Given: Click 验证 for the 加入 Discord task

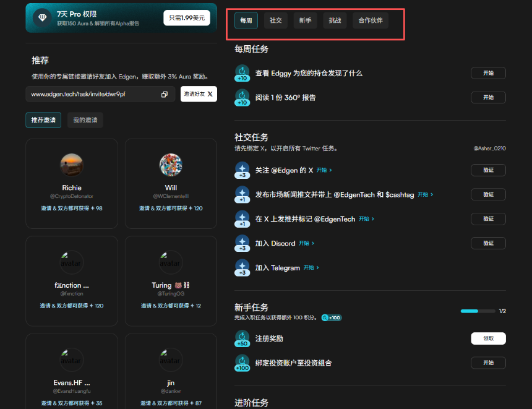Looking at the screenshot, I should tap(488, 243).
